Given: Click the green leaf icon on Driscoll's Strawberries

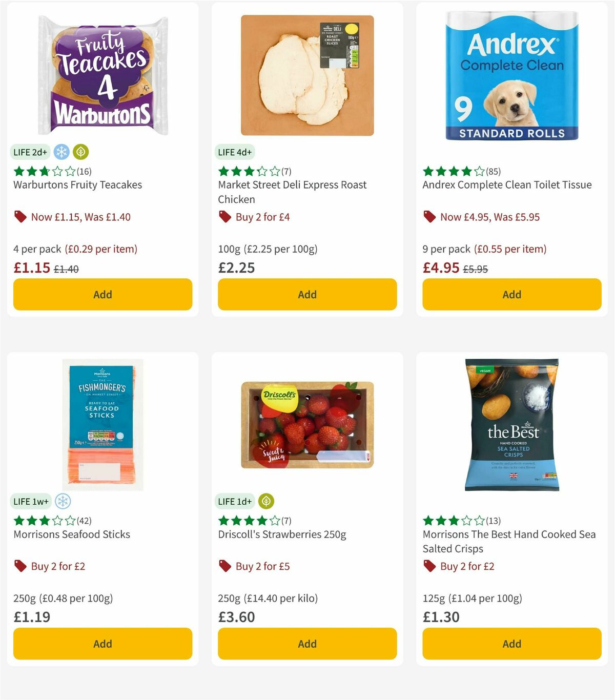Looking at the screenshot, I should [x=265, y=501].
